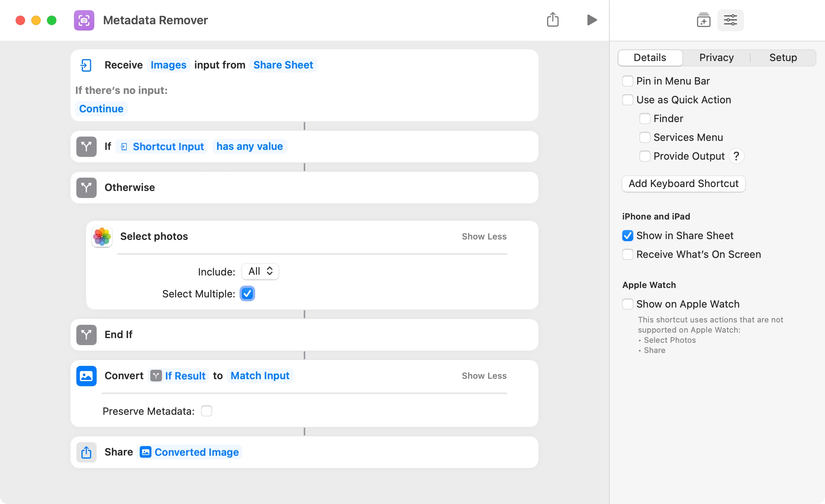The height and width of the screenshot is (504, 825).
Task: Uncheck Show in Share Sheet
Action: click(628, 235)
